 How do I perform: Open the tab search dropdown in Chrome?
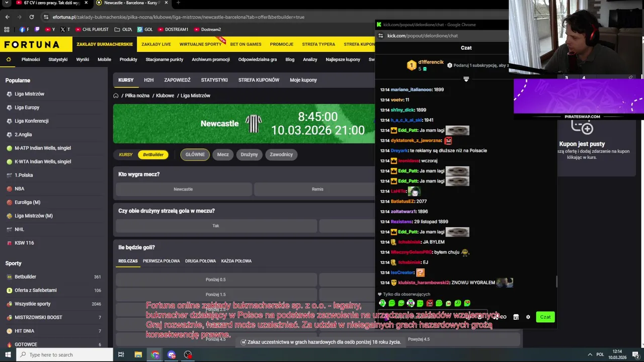[x=7, y=3]
